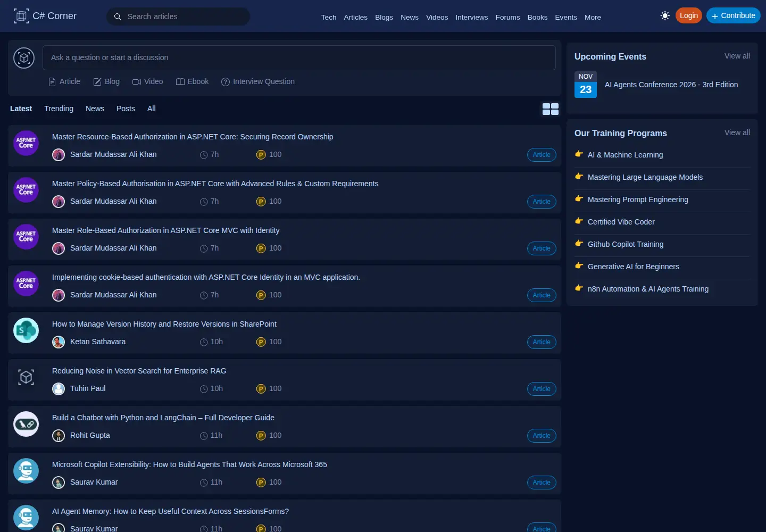Open the Tech menu in the navigation bar
This screenshot has width=766, height=532.
[329, 17]
